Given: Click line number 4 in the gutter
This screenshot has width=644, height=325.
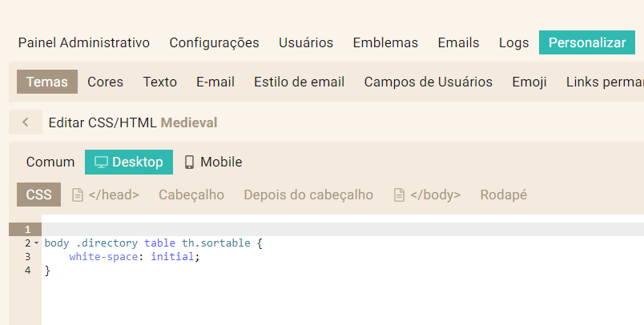Looking at the screenshot, I should click(27, 271).
